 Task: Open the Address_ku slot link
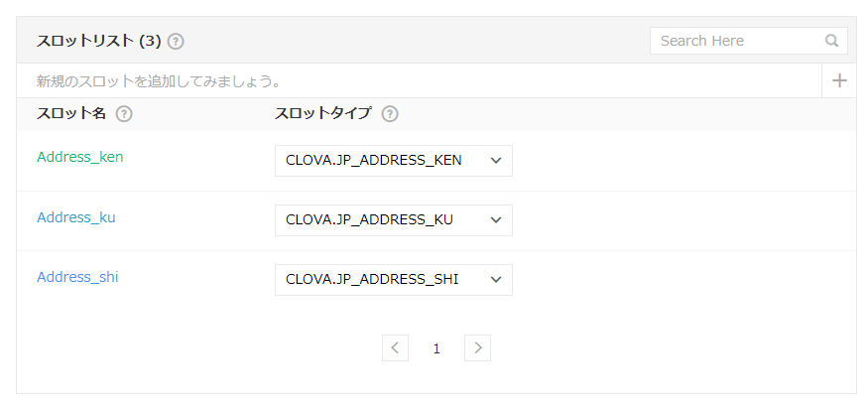click(x=76, y=217)
